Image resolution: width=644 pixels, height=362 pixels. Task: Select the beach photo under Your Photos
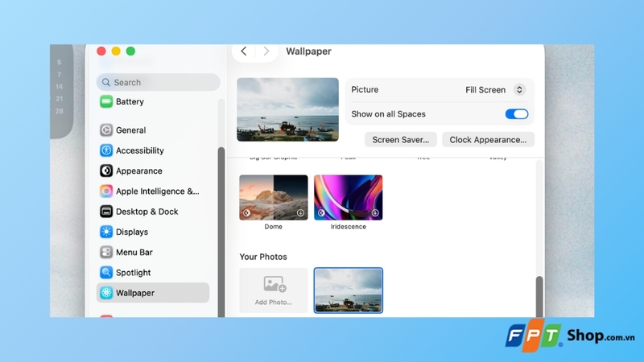[x=349, y=290]
